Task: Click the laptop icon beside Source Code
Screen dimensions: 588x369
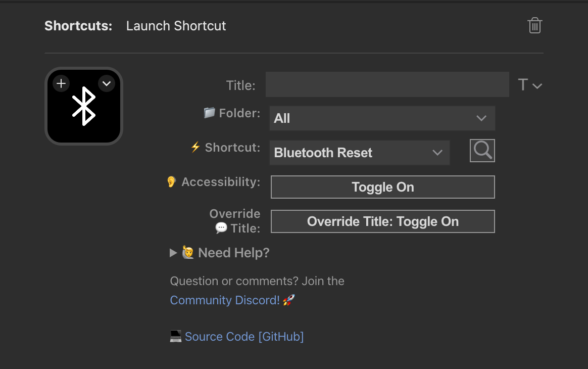Action: 175,337
